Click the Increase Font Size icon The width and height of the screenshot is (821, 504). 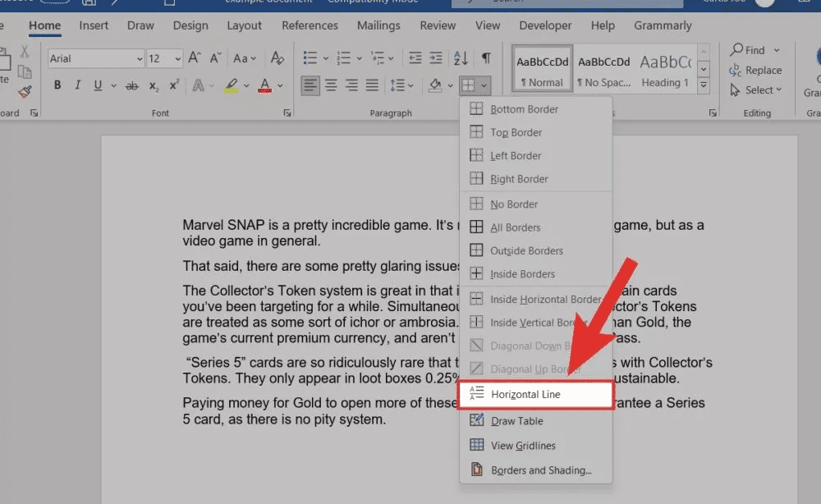point(195,58)
